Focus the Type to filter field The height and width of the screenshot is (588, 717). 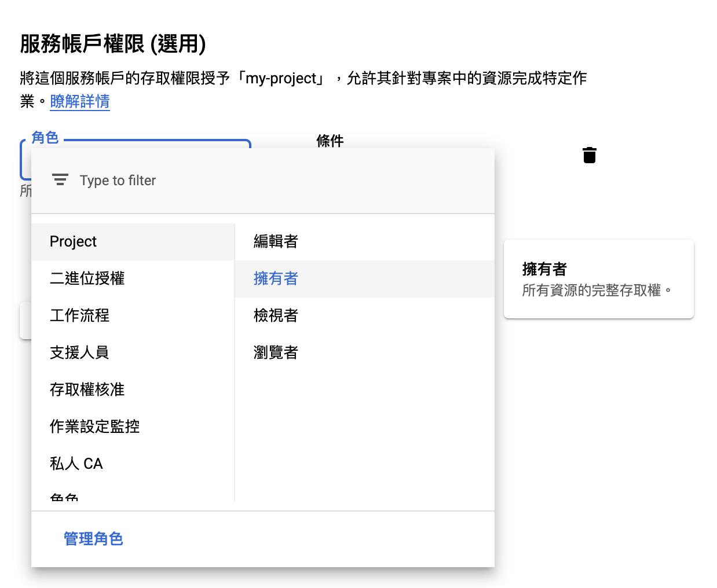(263, 181)
